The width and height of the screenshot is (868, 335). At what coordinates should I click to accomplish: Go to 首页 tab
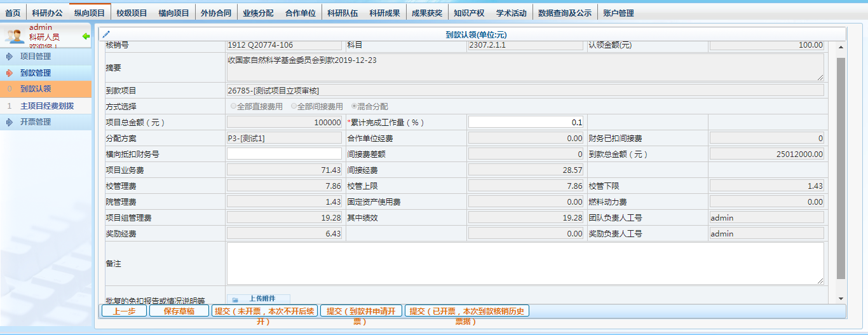[x=13, y=13]
